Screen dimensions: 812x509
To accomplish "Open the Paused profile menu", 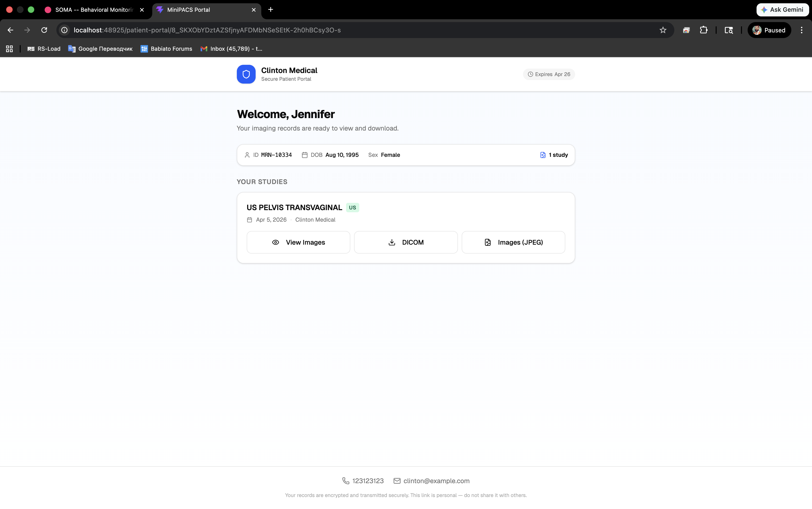I will tap(769, 30).
